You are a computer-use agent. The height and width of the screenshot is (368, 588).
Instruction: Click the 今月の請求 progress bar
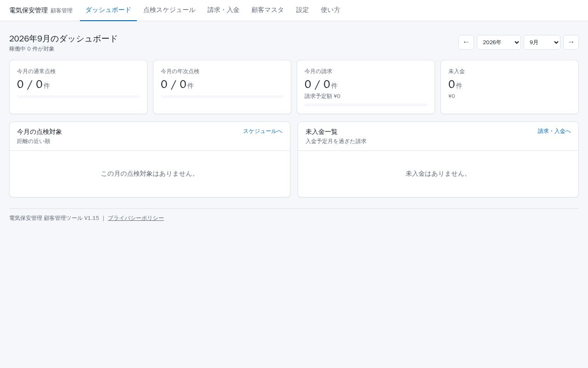[366, 105]
